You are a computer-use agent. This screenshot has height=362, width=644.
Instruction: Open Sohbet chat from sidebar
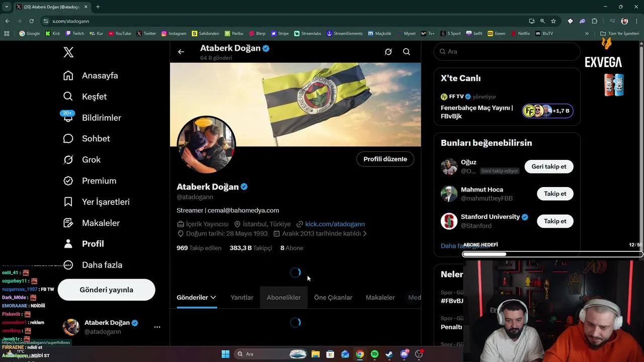87,138
